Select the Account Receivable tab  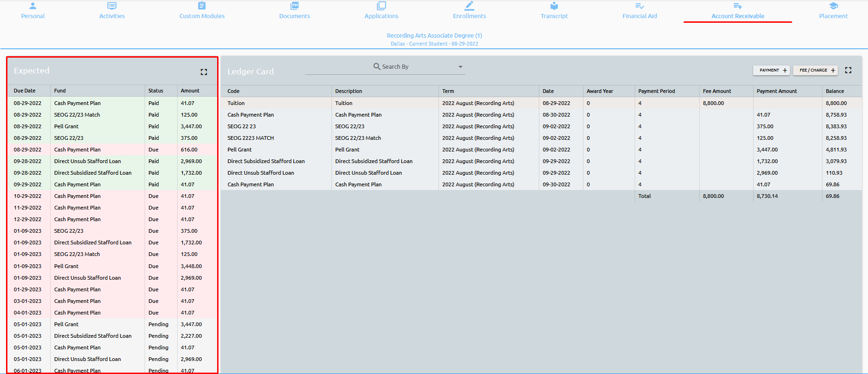coord(737,16)
